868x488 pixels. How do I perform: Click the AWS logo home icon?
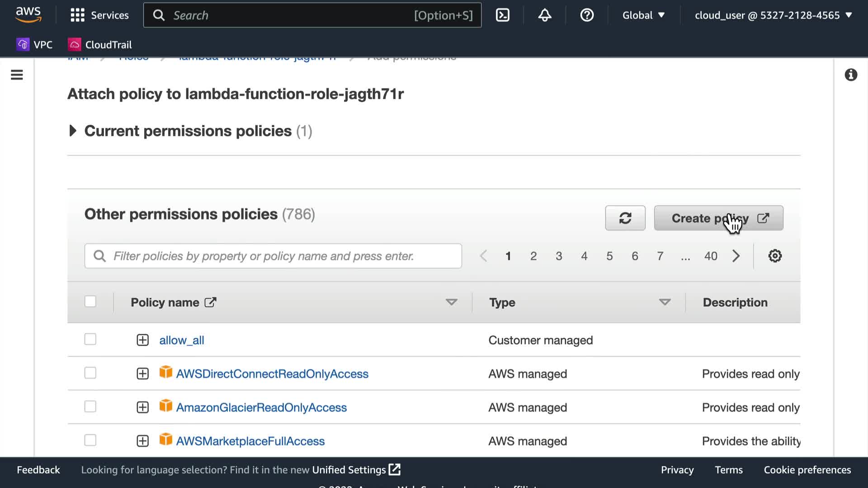click(28, 15)
